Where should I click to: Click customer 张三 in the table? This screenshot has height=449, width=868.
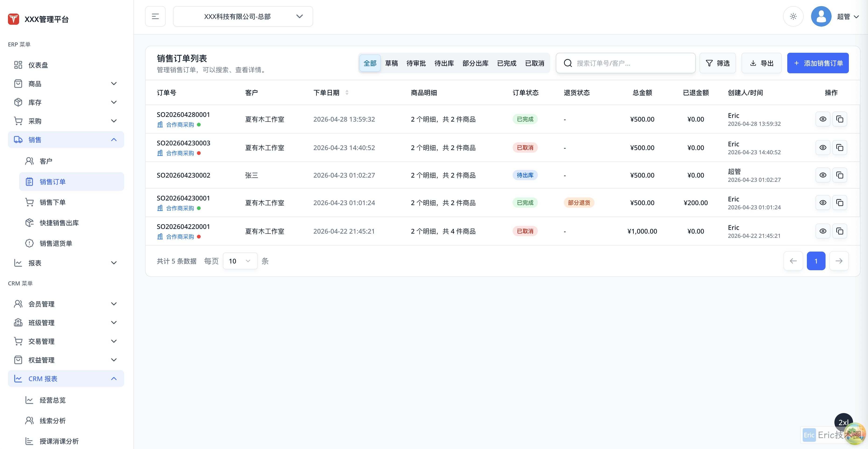251,175
